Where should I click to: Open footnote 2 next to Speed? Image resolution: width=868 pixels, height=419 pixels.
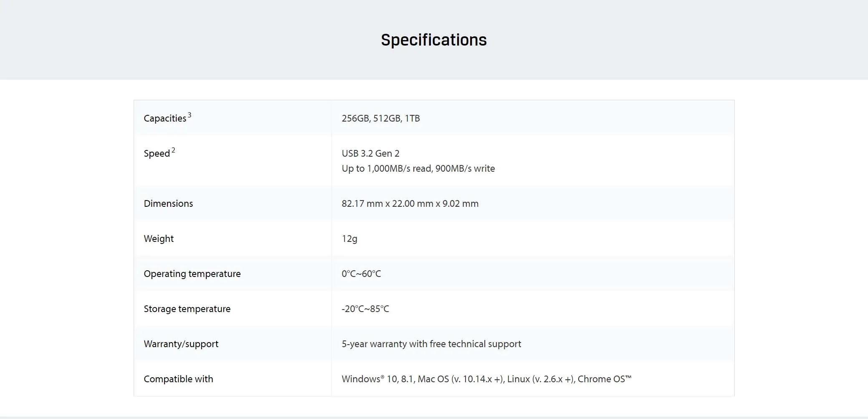pyautogui.click(x=173, y=150)
